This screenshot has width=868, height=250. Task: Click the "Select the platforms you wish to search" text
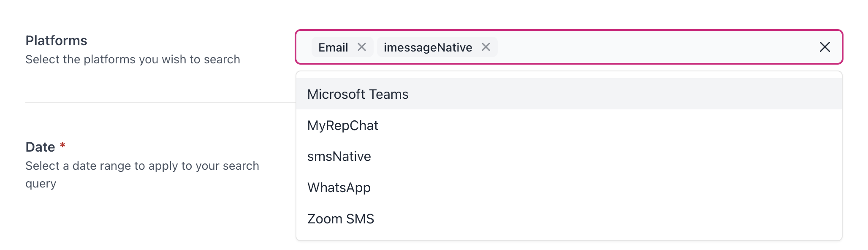133,60
